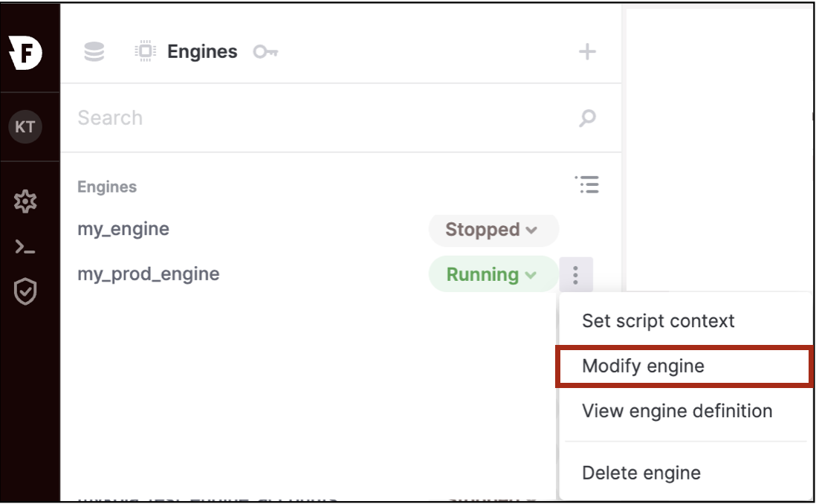Switch to the databases stack icon
The image size is (819, 504).
click(x=94, y=52)
